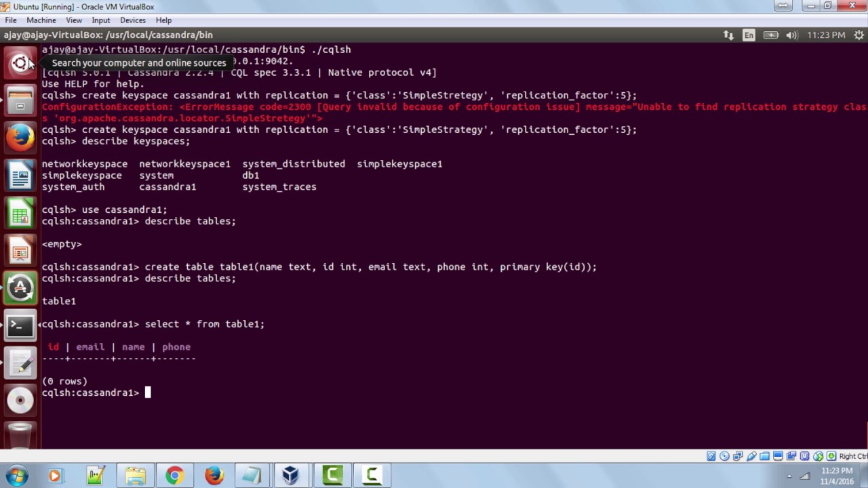868x488 pixels.
Task: Open the VirtualBox Input menu
Action: click(x=101, y=20)
